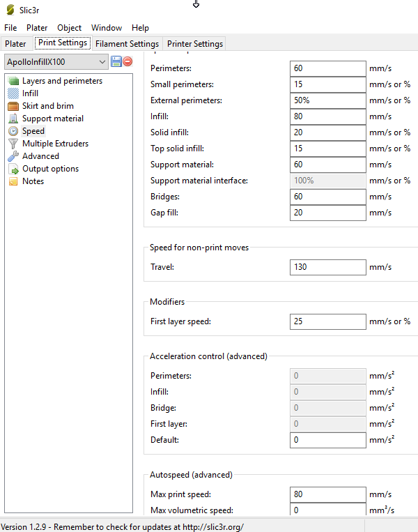Click the save preset floppy disk icon

(x=116, y=62)
